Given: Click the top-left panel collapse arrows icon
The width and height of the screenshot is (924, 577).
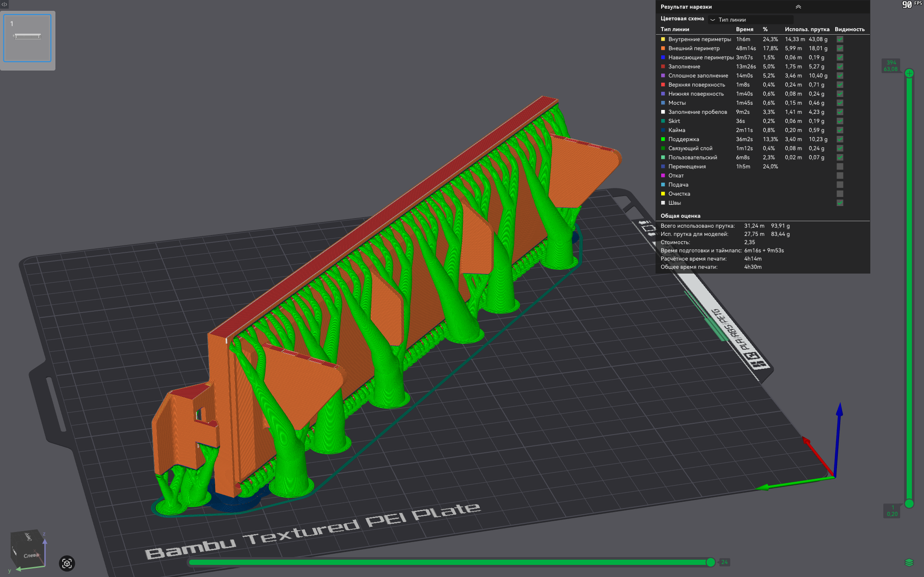Looking at the screenshot, I should pos(4,4).
